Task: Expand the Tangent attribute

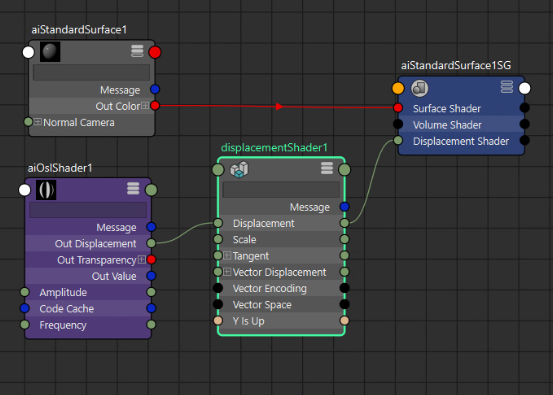Action: pos(227,256)
